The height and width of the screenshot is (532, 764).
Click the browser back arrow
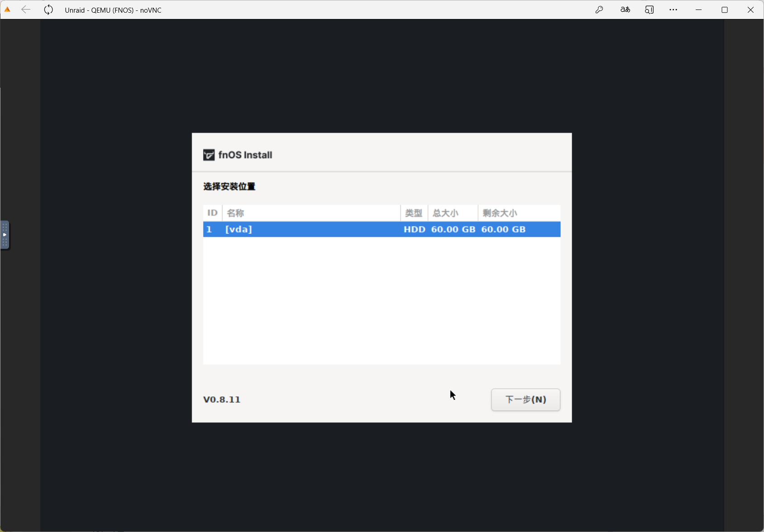click(x=26, y=9)
